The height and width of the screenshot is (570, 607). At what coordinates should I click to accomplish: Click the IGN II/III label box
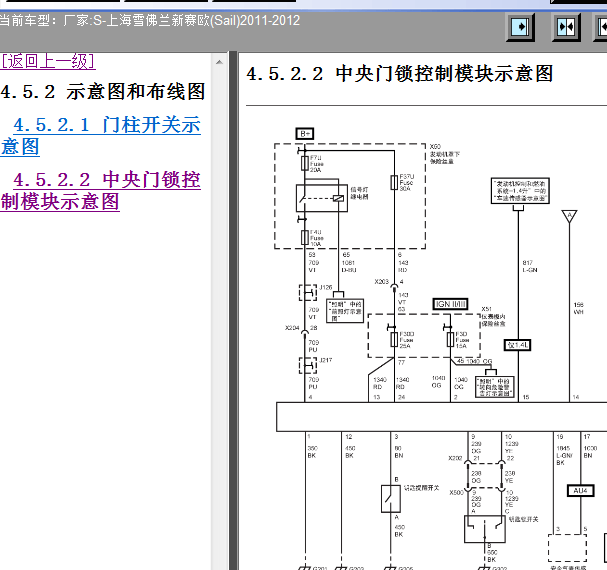click(450, 304)
